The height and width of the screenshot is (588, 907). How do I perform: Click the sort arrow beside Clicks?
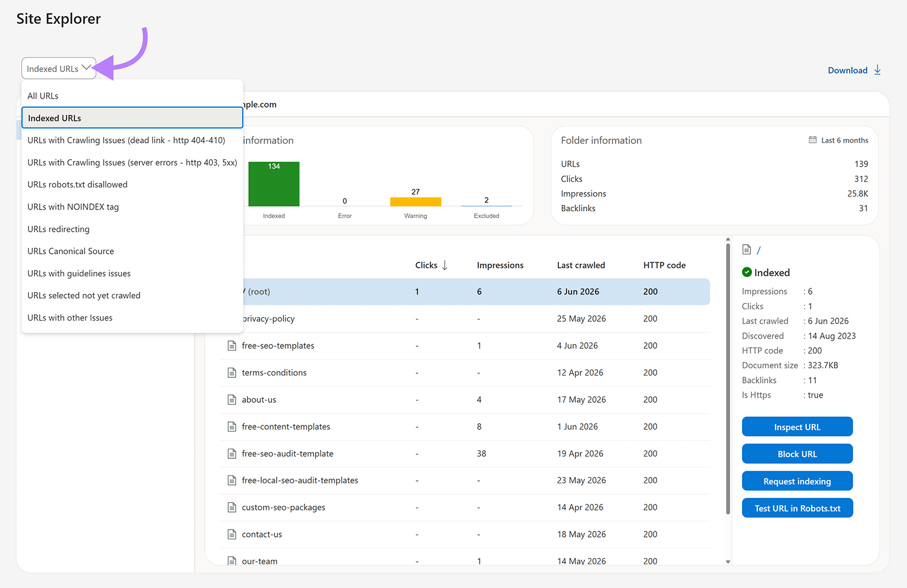[445, 265]
